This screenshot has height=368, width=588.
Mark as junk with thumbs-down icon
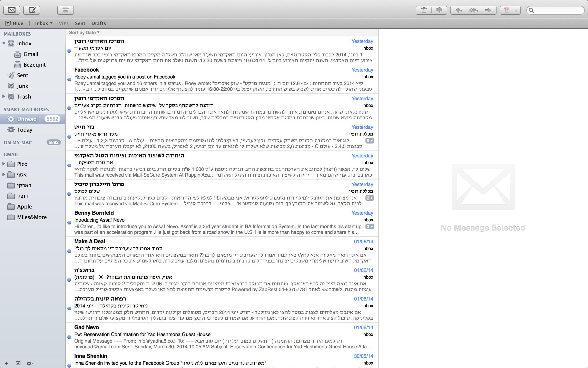pos(439,10)
